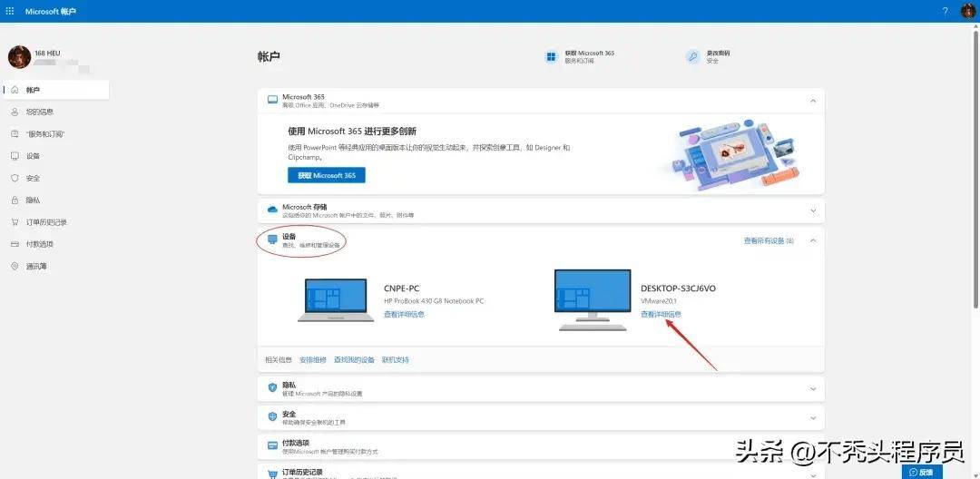Viewport: 980px width, 479px height.
Task: Click the 反馈 feedback button
Action: [x=921, y=472]
